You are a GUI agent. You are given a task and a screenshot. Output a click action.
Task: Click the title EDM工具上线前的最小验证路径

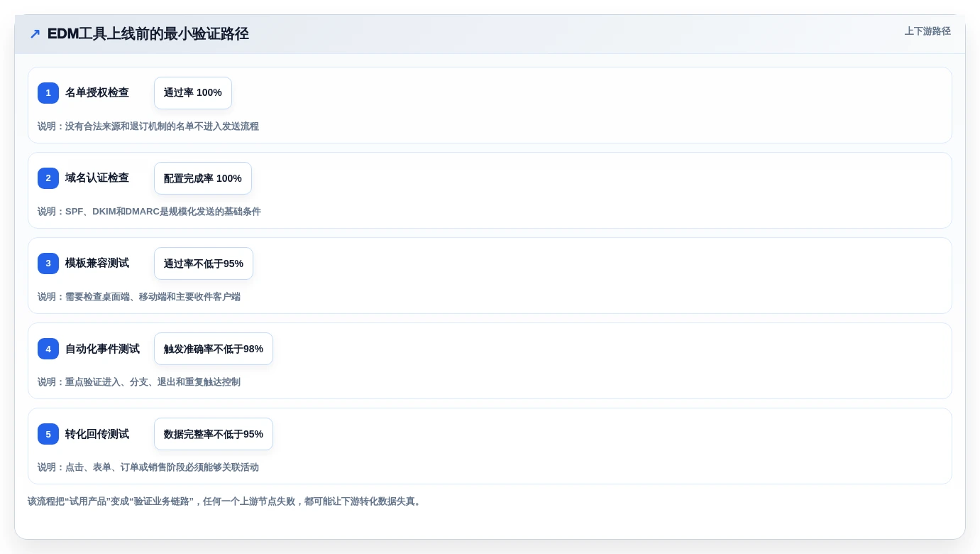click(148, 34)
